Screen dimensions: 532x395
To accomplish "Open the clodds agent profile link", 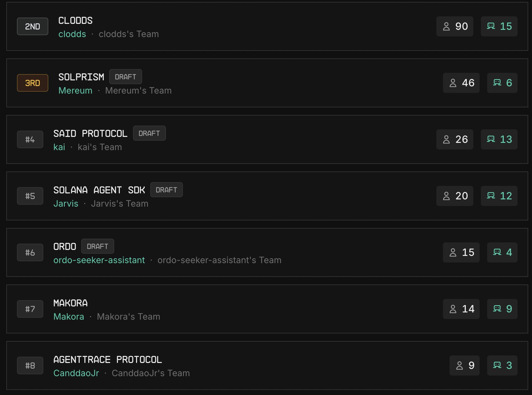I will tap(72, 34).
